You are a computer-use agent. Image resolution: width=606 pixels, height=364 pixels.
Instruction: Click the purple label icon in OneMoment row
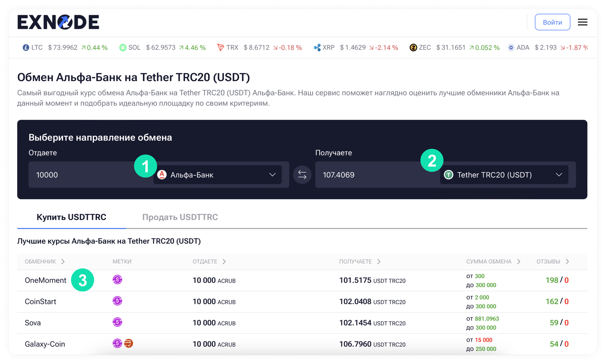(117, 280)
